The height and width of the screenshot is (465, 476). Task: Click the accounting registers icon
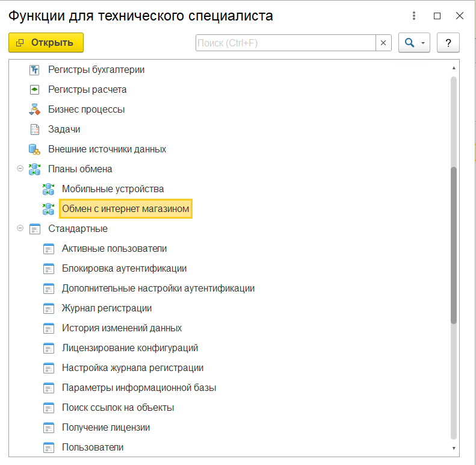point(34,70)
